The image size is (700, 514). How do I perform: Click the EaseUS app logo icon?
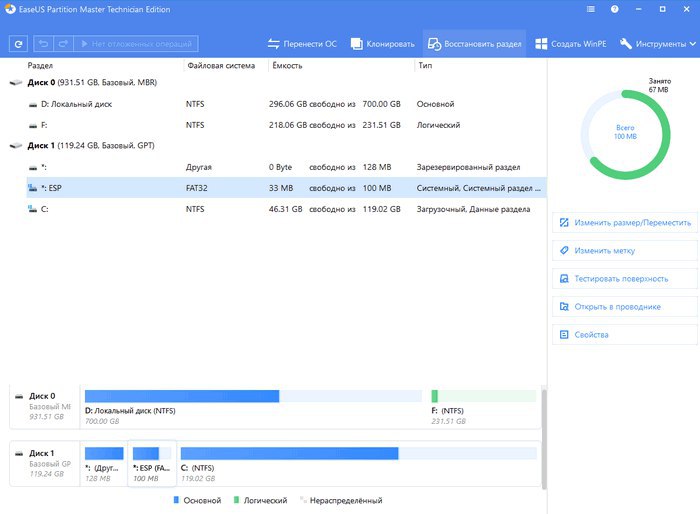click(x=10, y=9)
